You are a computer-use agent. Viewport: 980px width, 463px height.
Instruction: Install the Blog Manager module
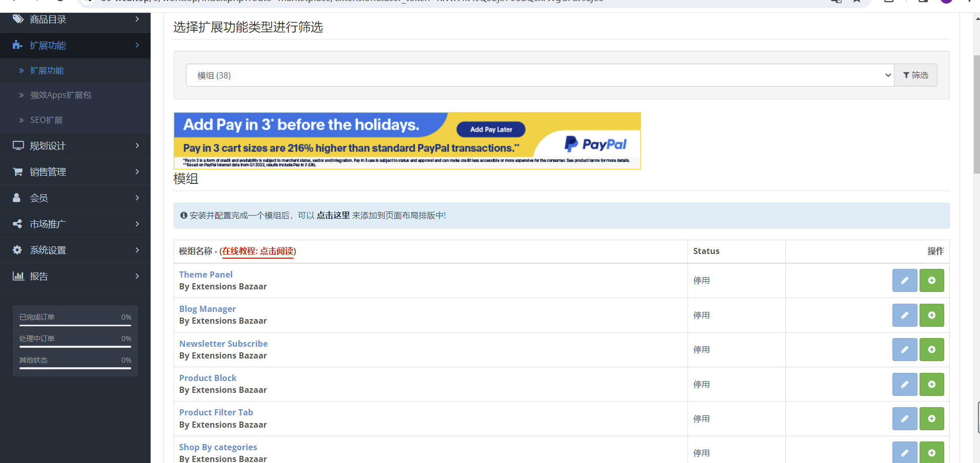(932, 315)
